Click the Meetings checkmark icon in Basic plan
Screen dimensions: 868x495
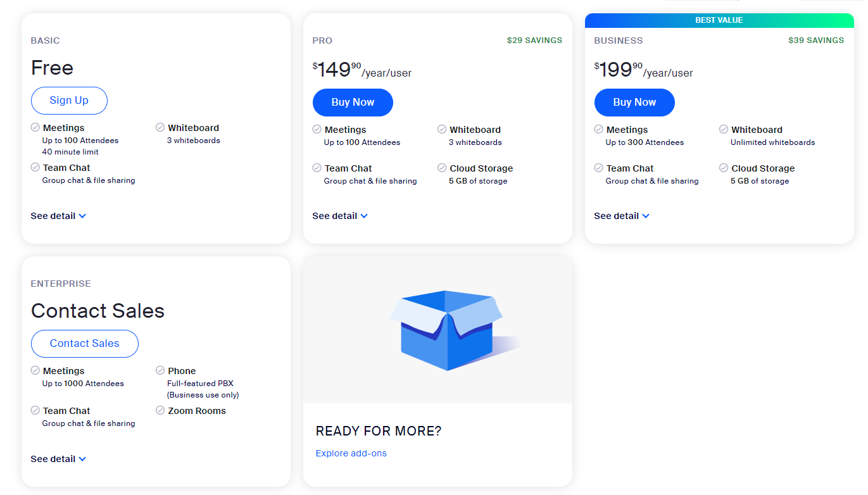coord(35,127)
